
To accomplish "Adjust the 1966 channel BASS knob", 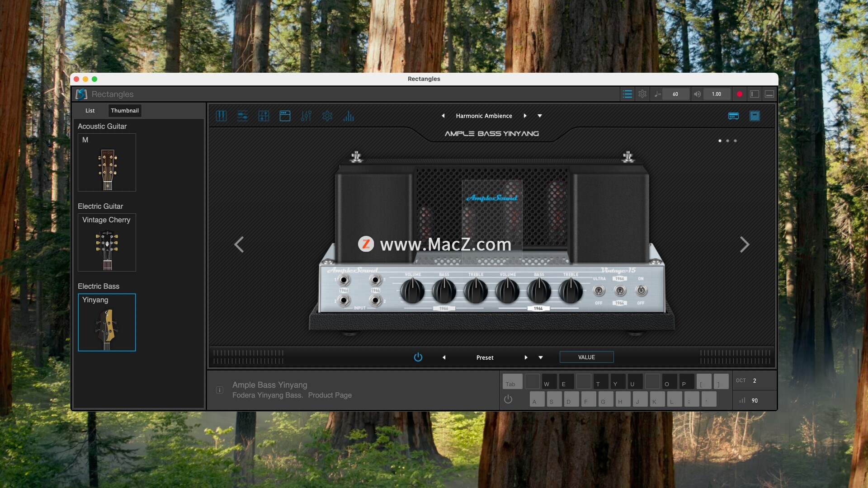I will [444, 291].
